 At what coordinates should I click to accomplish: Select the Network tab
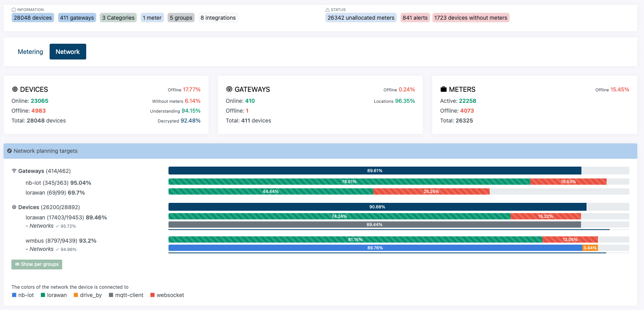(x=68, y=52)
